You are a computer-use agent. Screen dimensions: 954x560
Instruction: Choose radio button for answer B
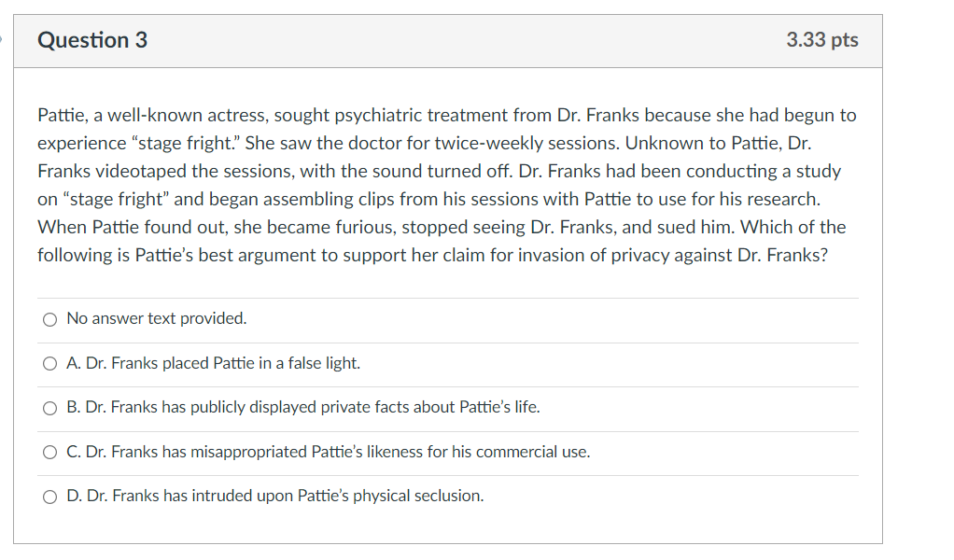(x=50, y=408)
